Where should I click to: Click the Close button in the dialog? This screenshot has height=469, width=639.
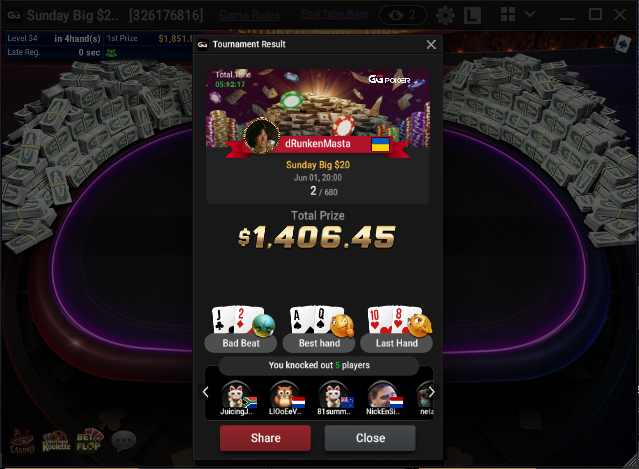point(370,438)
